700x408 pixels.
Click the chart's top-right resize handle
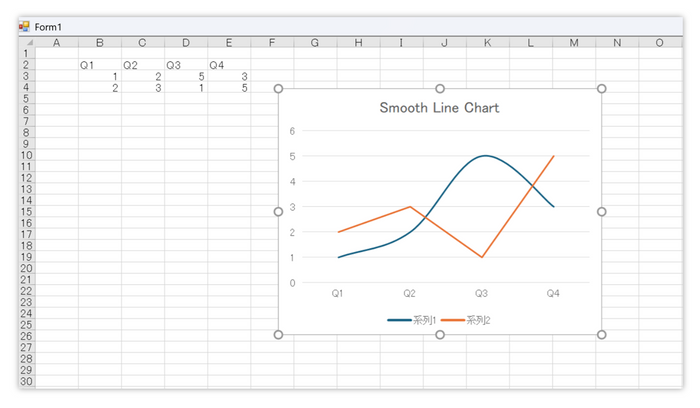(x=601, y=89)
